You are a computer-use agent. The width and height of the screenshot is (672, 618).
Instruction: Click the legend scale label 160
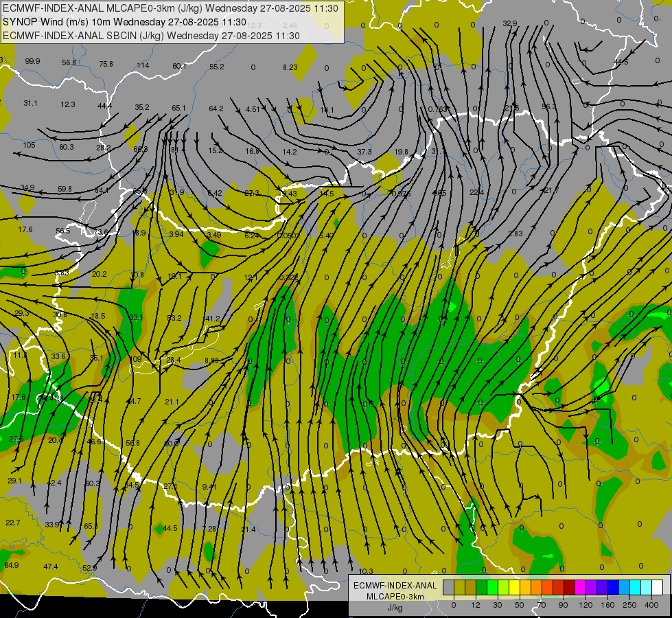coord(607,605)
